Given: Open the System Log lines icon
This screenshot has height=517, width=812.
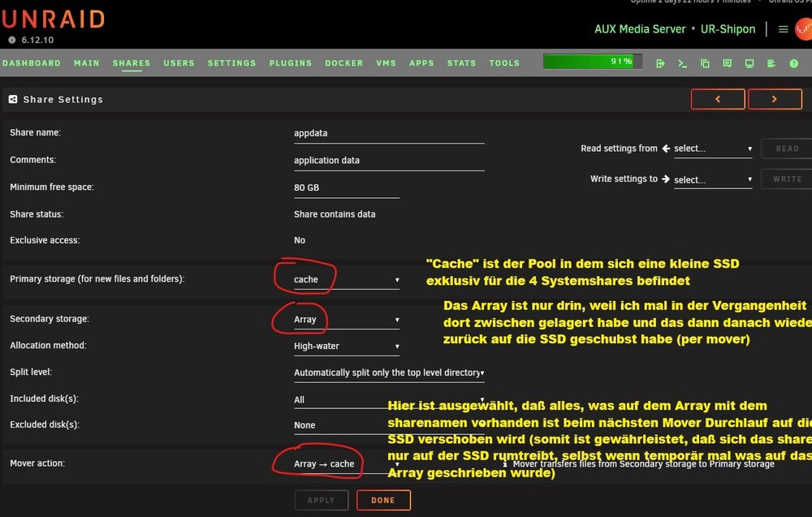Looking at the screenshot, I should tap(771, 63).
